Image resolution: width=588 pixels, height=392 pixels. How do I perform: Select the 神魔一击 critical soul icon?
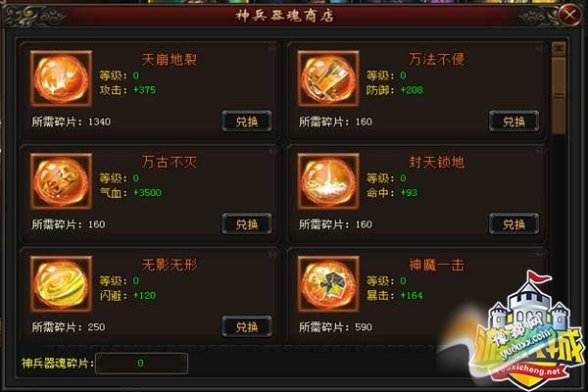pyautogui.click(x=328, y=284)
